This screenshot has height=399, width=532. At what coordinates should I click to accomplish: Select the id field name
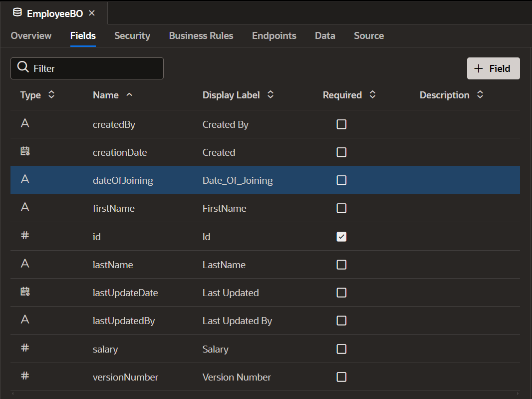point(97,237)
